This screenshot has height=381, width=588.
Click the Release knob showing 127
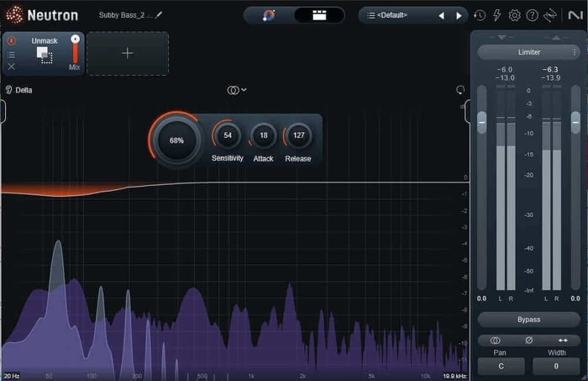(x=298, y=135)
